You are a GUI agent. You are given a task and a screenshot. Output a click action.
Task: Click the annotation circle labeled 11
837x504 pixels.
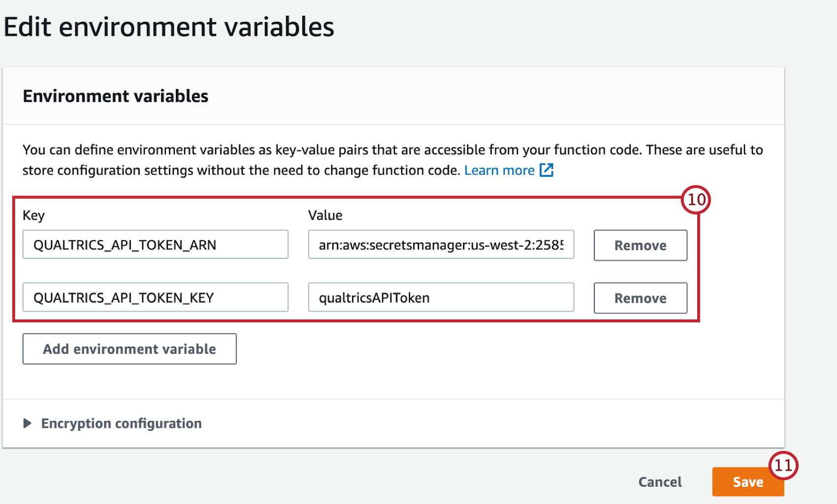[784, 465]
